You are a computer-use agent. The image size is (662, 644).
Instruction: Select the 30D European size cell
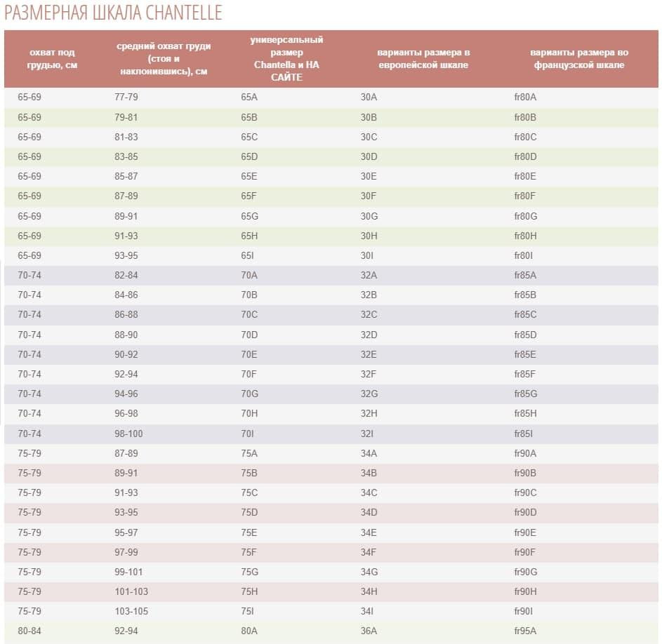click(x=369, y=156)
